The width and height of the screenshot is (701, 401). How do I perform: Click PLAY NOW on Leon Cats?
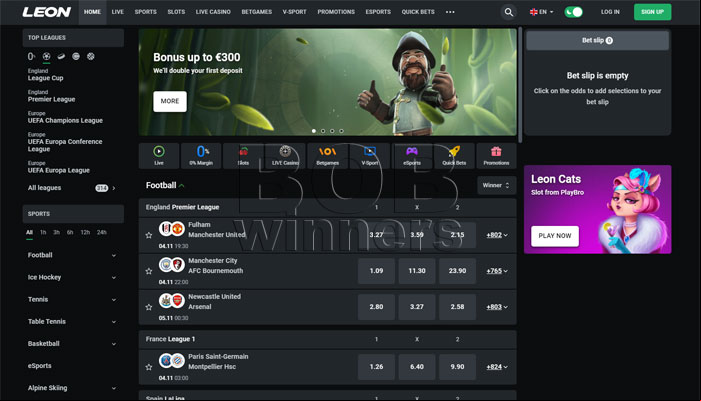point(555,236)
